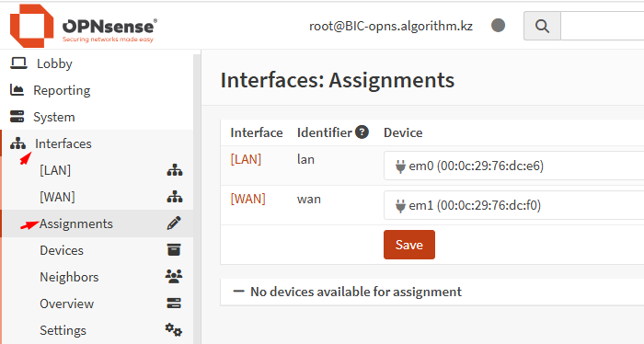Click the Save button
The height and width of the screenshot is (344, 644).
click(409, 245)
